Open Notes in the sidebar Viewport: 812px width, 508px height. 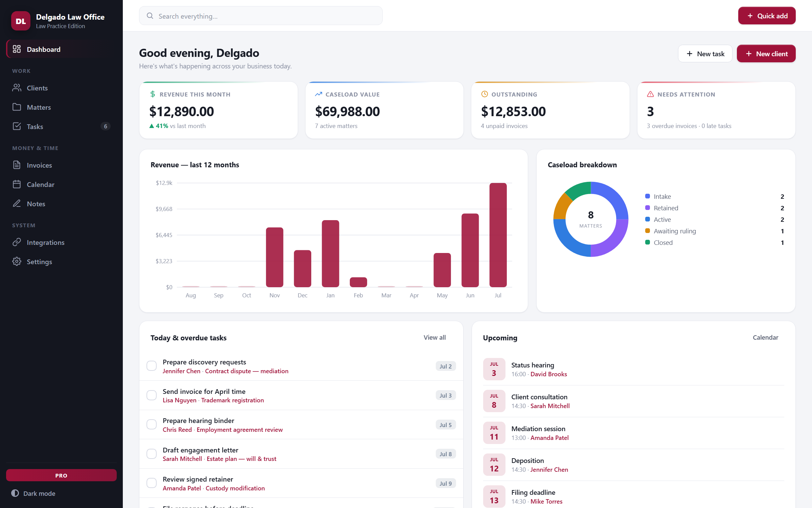61,204
